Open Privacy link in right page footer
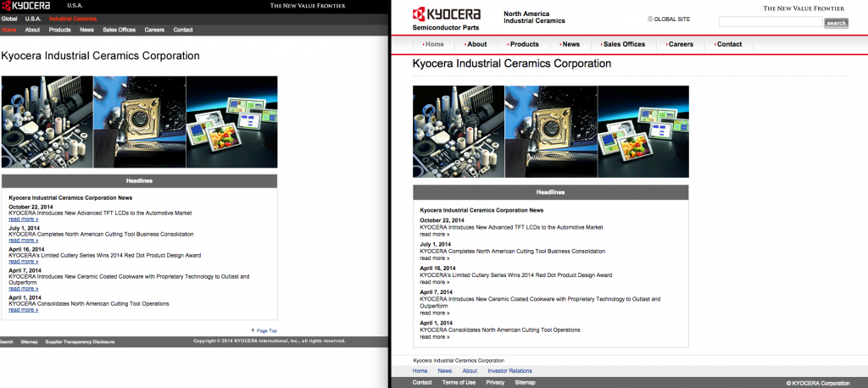Image resolution: width=868 pixels, height=388 pixels. coord(495,382)
